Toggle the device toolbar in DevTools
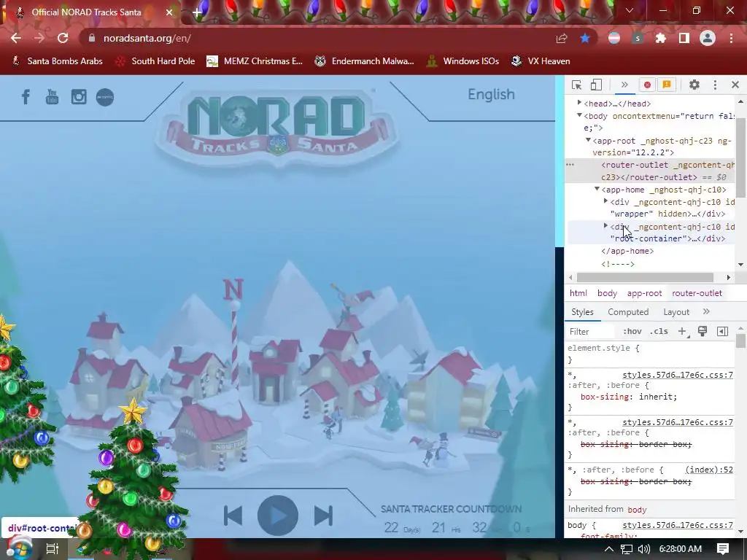 596,85
